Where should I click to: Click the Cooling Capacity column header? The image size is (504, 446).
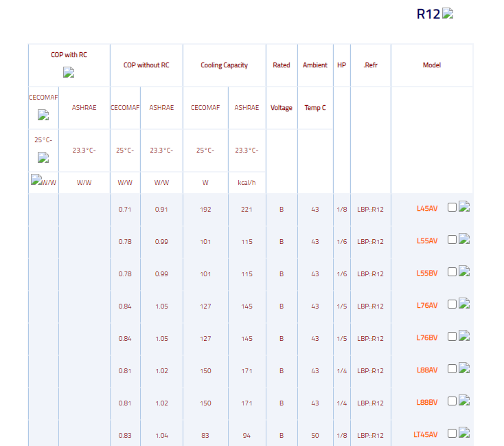coord(224,65)
